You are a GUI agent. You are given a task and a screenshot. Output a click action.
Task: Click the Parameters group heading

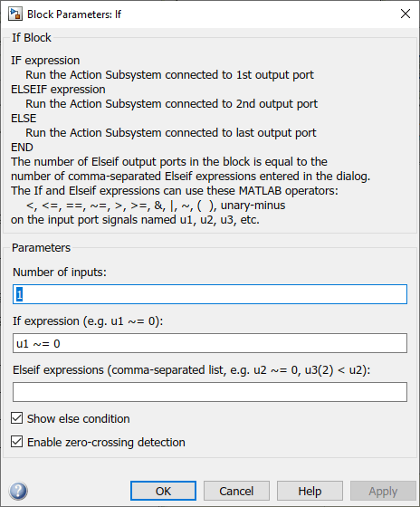41,248
